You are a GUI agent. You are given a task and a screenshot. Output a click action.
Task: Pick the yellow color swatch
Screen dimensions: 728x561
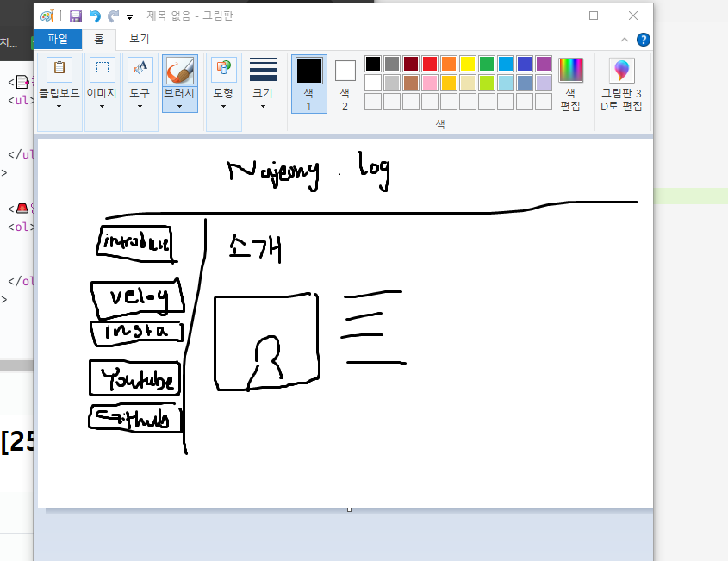[x=468, y=64]
